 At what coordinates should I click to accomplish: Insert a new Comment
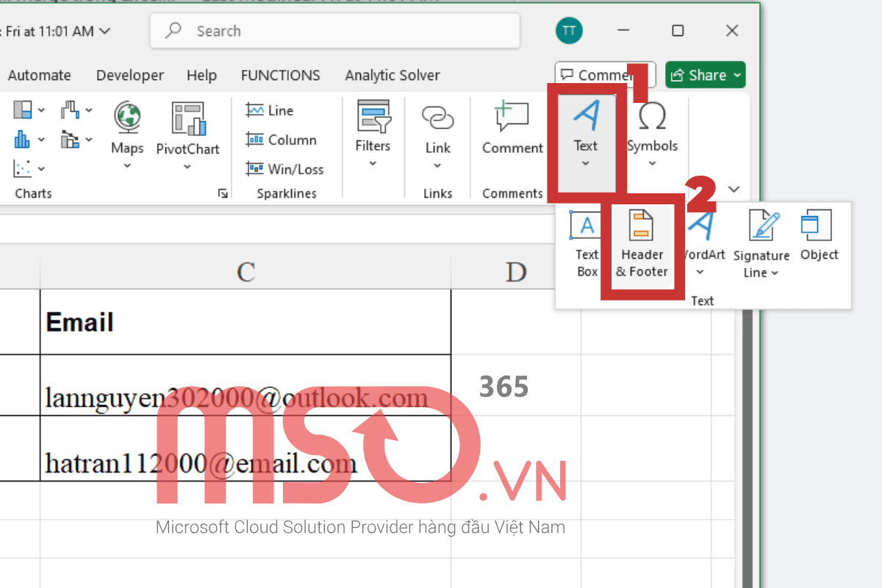point(512,132)
